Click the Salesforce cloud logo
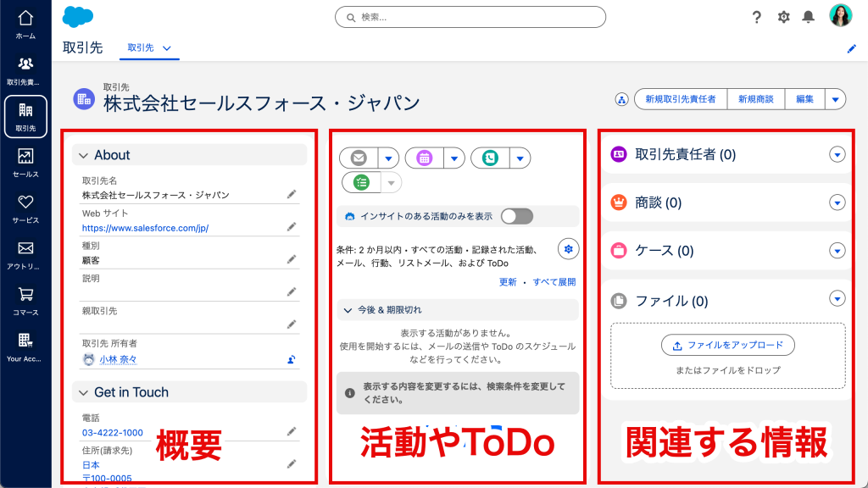 78,17
